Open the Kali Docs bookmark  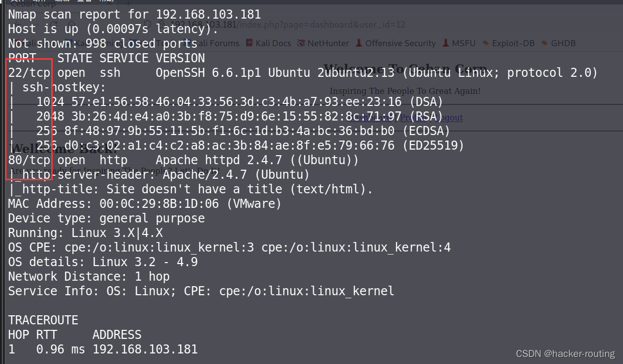pos(273,43)
